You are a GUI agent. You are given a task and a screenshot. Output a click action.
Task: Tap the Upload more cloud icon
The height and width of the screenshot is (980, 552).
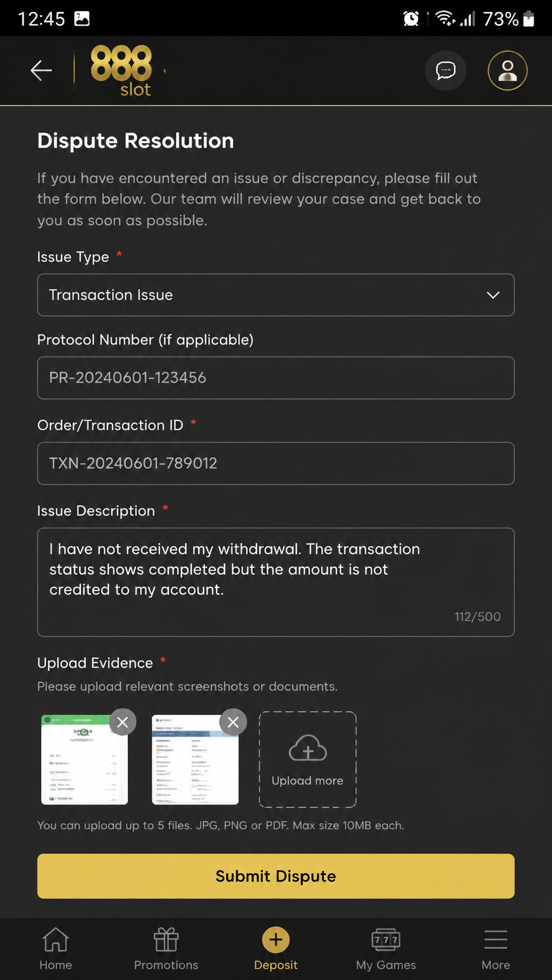coord(308,748)
